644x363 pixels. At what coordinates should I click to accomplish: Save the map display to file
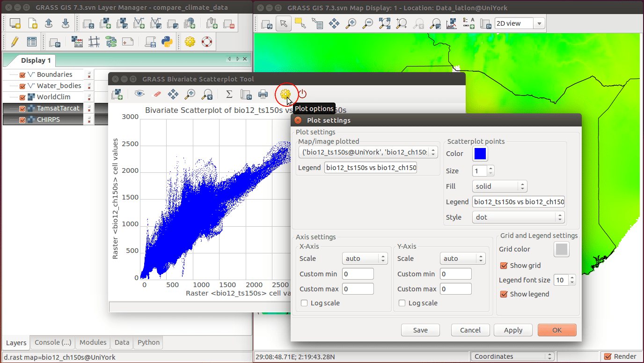coord(486,23)
